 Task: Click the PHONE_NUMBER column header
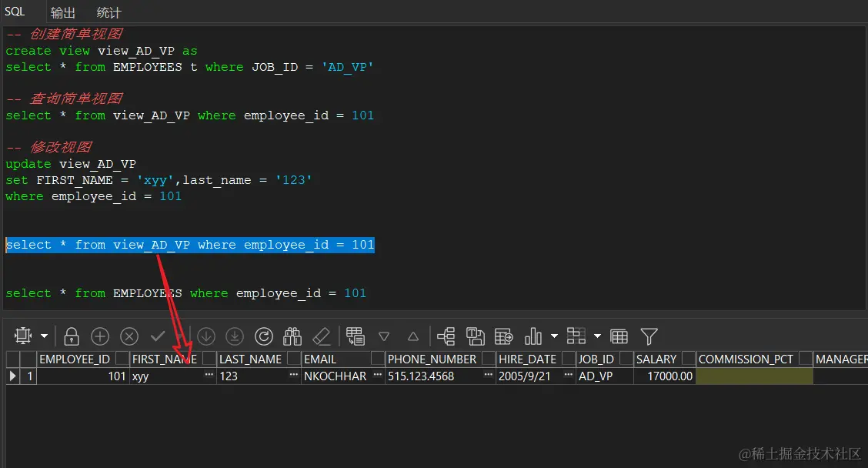[432, 359]
